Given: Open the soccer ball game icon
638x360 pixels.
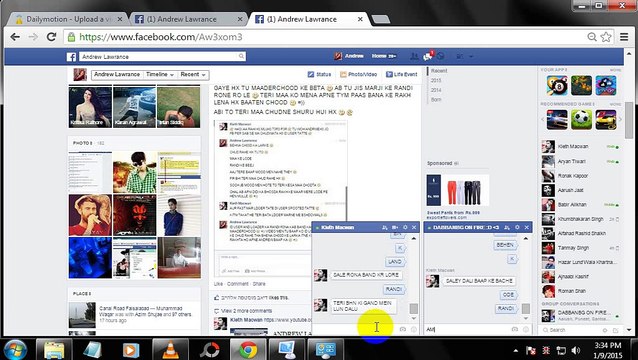Looking at the screenshot, I should pos(581,119).
